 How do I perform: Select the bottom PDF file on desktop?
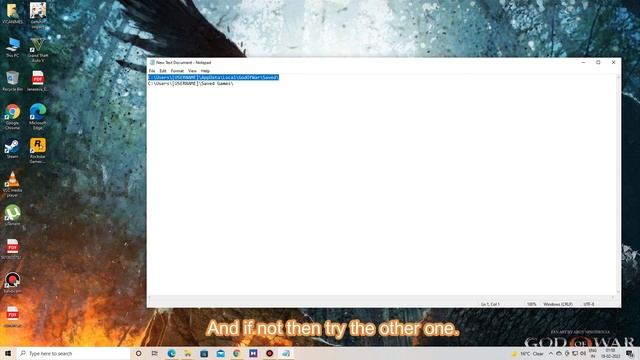(12, 316)
